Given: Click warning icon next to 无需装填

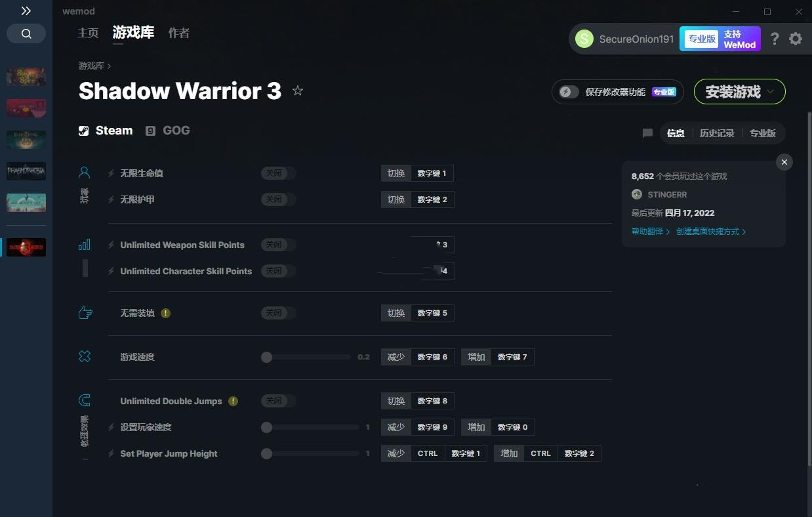Looking at the screenshot, I should 165,313.
